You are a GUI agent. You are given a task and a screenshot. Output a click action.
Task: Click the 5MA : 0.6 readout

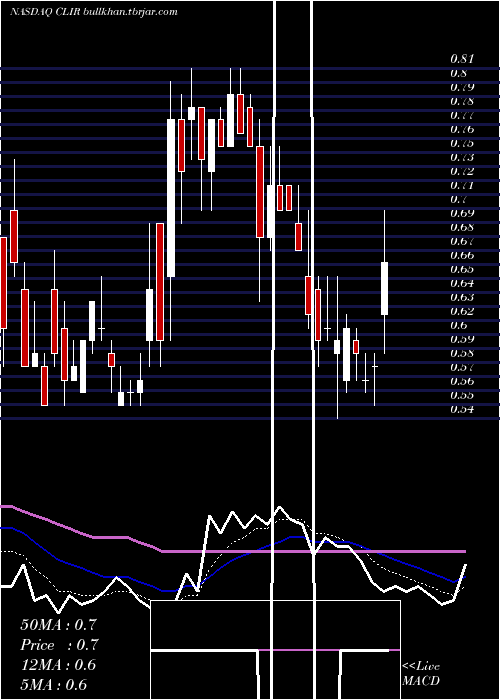pyautogui.click(x=54, y=685)
